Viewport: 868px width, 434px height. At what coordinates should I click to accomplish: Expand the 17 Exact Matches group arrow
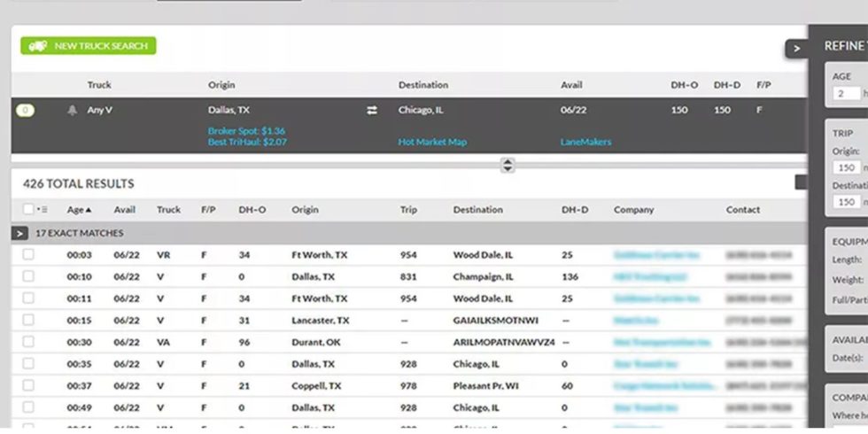[19, 234]
